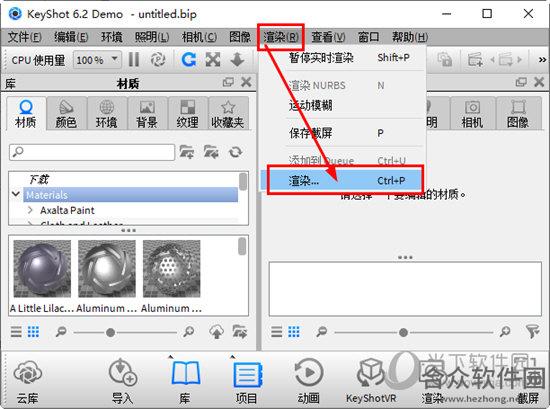Click the export folder icon at library bottom
The image size is (550, 409).
pos(240,331)
